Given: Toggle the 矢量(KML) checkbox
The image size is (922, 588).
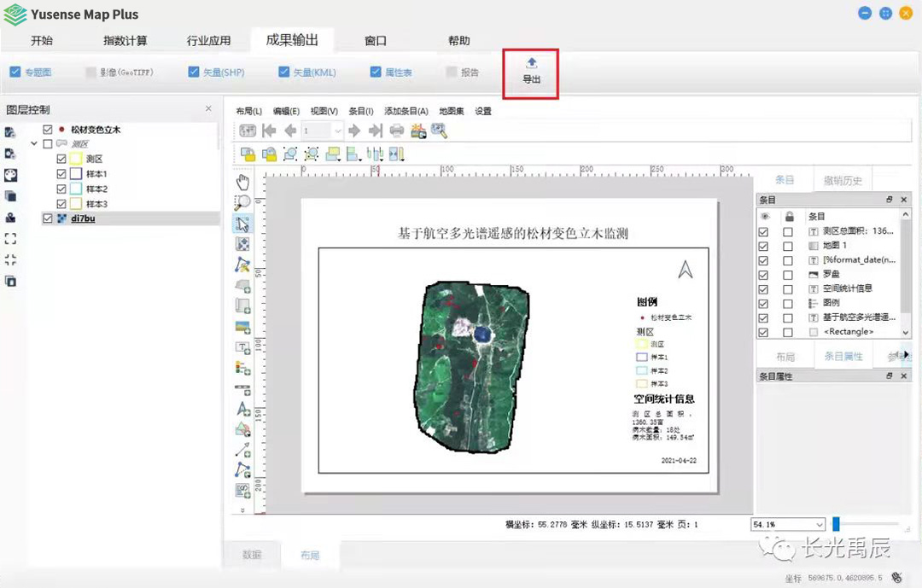Looking at the screenshot, I should 284,72.
